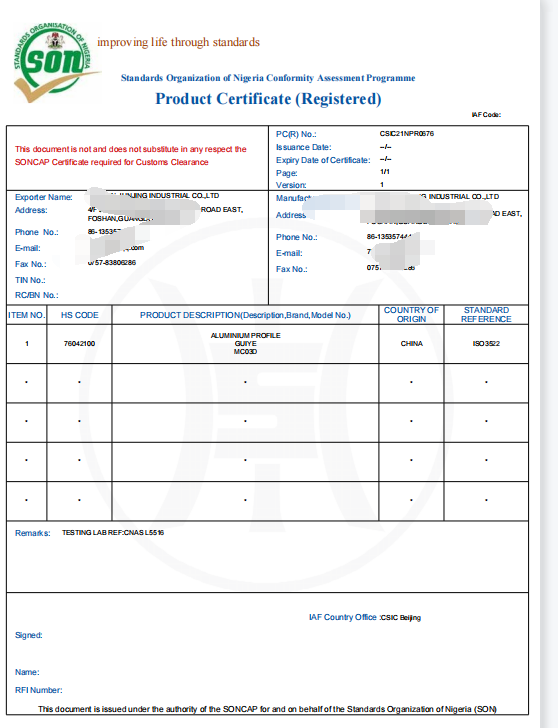Select the 'CSIC Beijing' office value
The width and height of the screenshot is (558, 728).
point(401,618)
